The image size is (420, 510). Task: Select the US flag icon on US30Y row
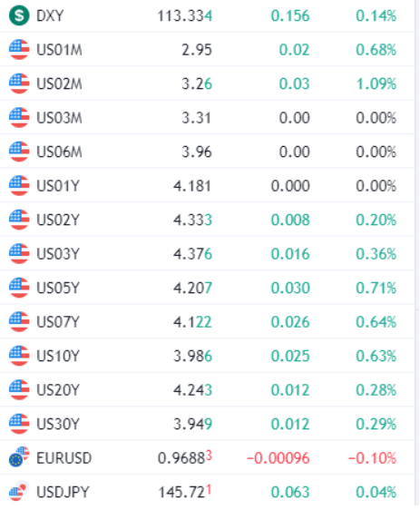pyautogui.click(x=19, y=424)
